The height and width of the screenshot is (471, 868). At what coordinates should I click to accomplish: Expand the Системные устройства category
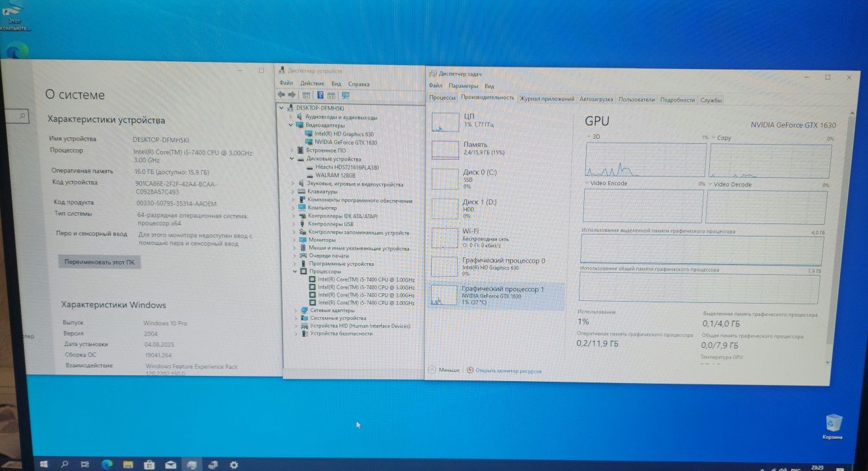click(x=296, y=319)
